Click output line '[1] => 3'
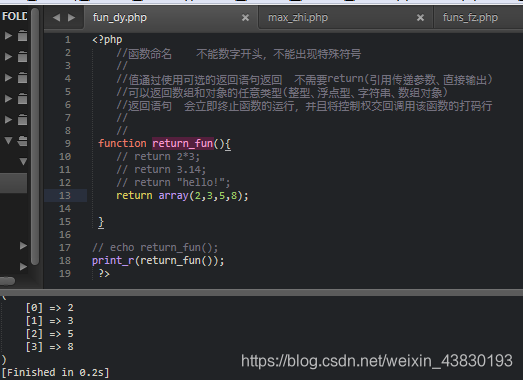 click(50, 321)
